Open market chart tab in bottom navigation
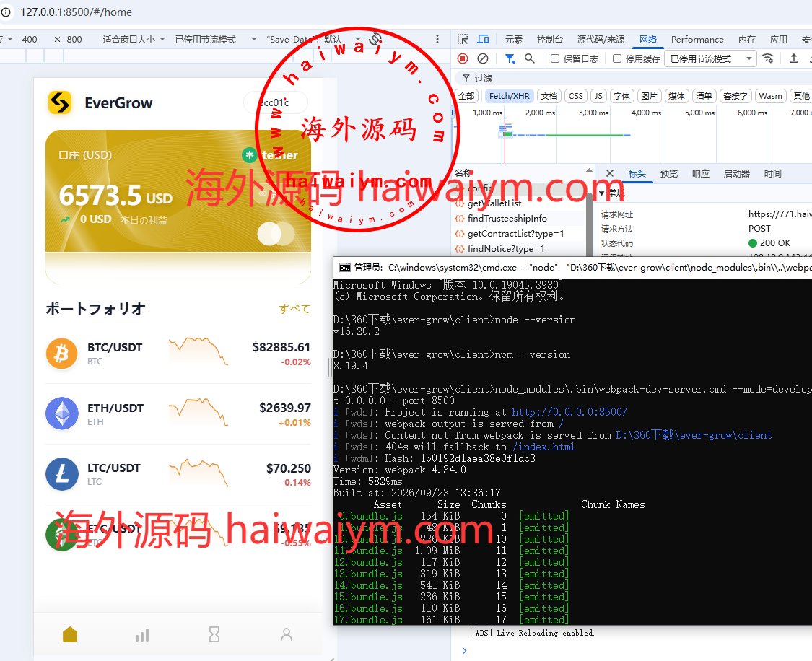Image resolution: width=812 pixels, height=661 pixels. pyautogui.click(x=142, y=634)
